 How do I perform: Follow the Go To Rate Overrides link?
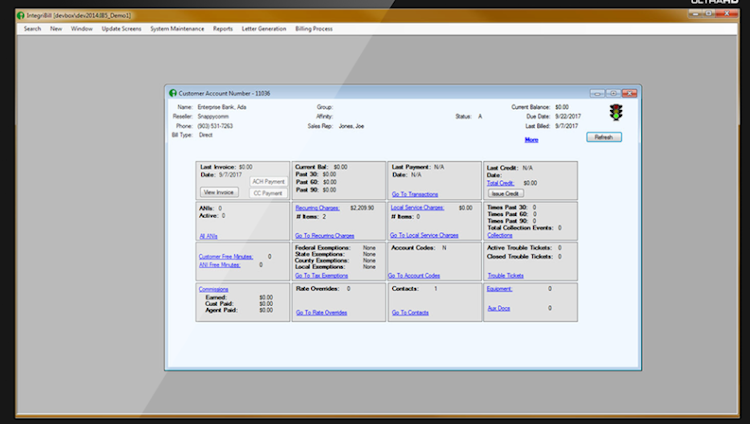[x=321, y=312]
